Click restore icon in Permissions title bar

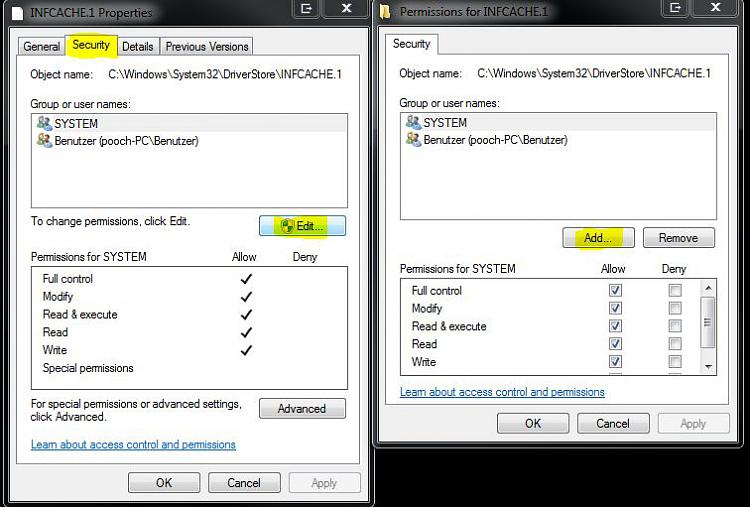pyautogui.click(x=675, y=8)
